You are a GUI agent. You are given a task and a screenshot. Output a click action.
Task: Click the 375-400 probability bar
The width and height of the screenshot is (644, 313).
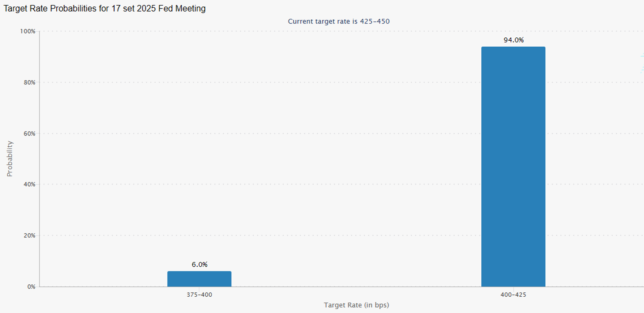coord(199,279)
